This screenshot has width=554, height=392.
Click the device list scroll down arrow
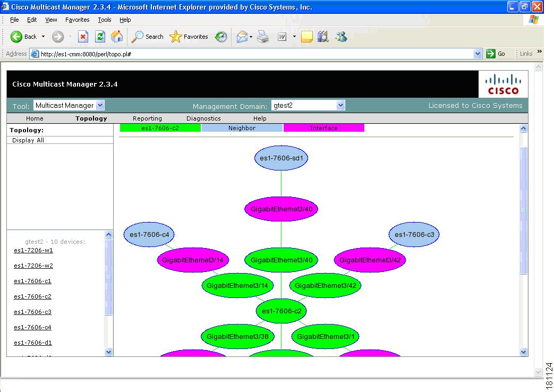(x=109, y=352)
